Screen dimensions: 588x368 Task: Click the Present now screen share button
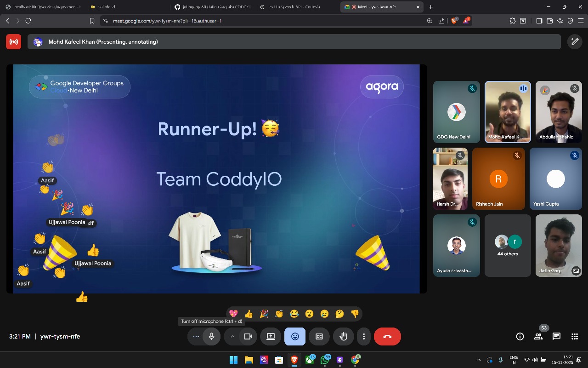(x=271, y=336)
